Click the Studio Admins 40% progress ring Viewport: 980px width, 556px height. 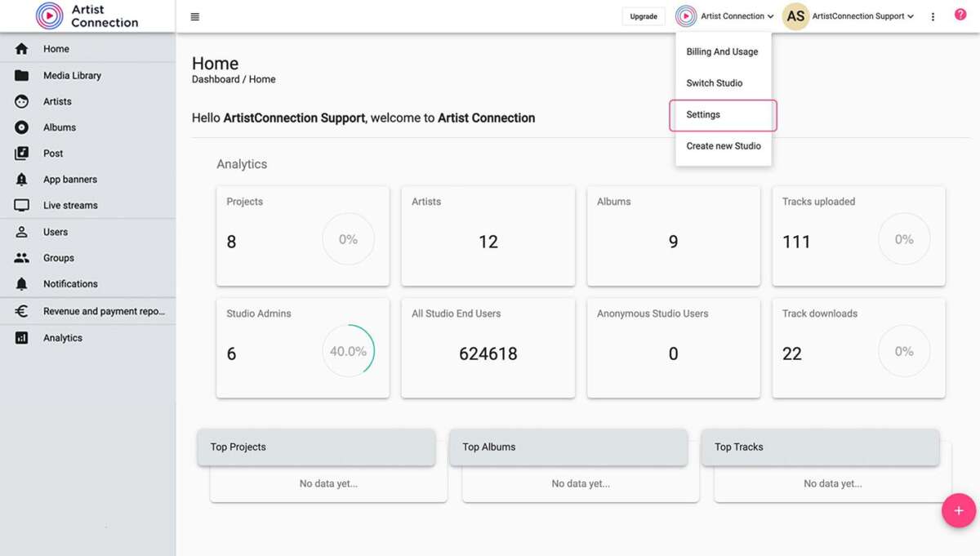[x=349, y=350]
